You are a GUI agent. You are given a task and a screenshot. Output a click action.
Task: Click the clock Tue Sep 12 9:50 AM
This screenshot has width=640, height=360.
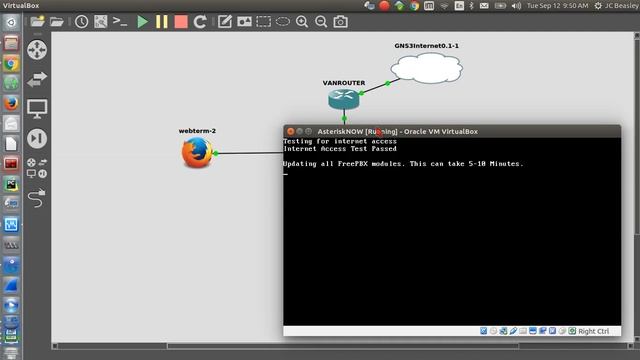point(558,6)
